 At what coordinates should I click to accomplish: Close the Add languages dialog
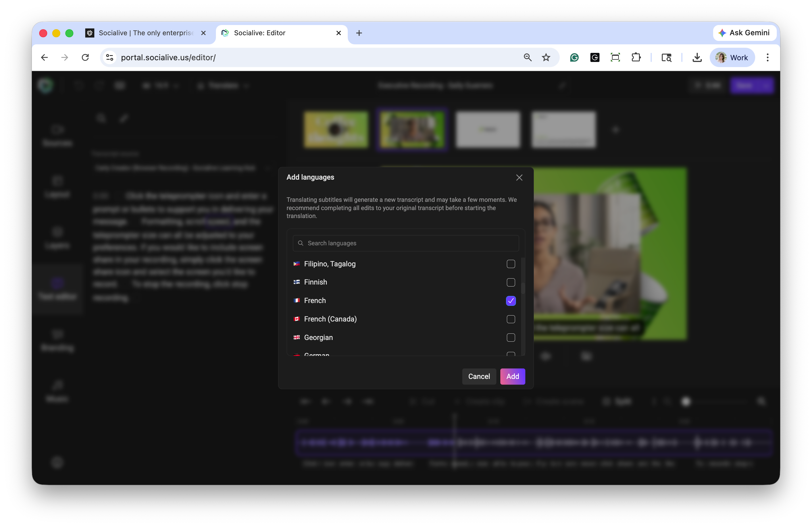click(519, 177)
